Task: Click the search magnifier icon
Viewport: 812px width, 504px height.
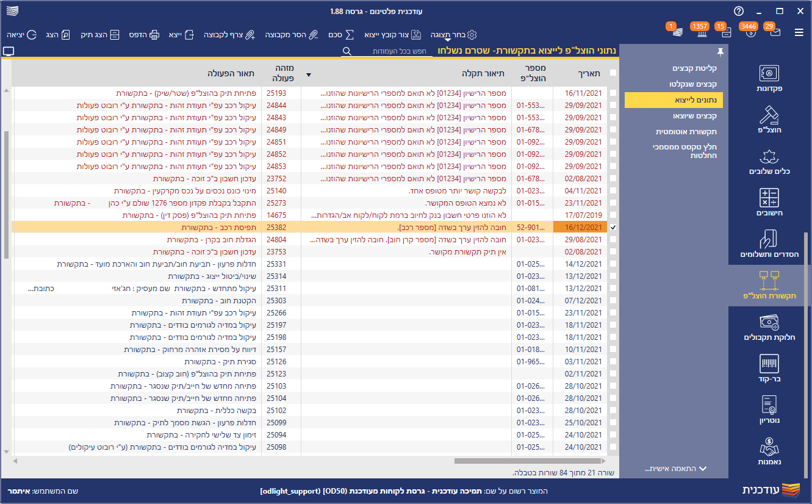Action: [347, 52]
